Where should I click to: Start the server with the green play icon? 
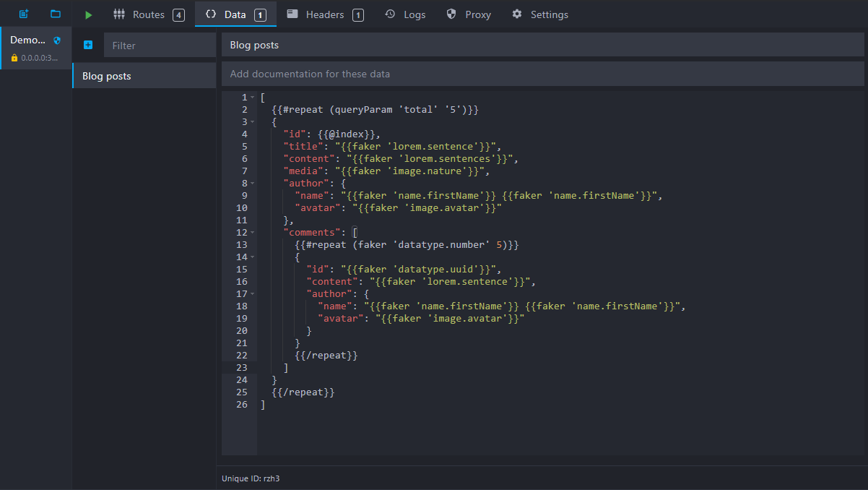[x=88, y=14]
